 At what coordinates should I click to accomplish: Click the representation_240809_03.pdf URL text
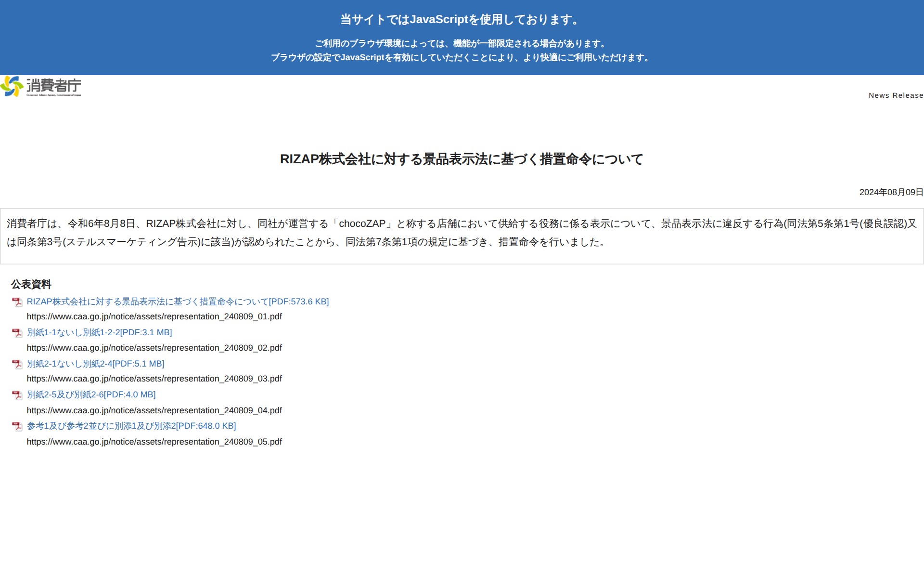(154, 379)
